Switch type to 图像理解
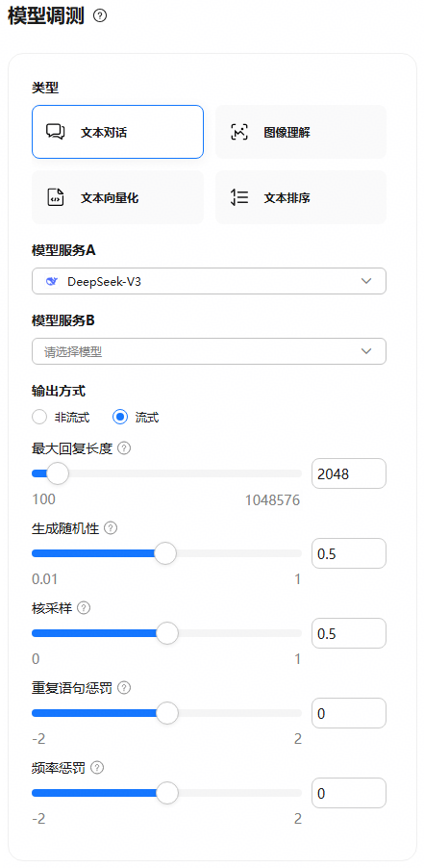The image size is (424, 868). click(x=301, y=132)
